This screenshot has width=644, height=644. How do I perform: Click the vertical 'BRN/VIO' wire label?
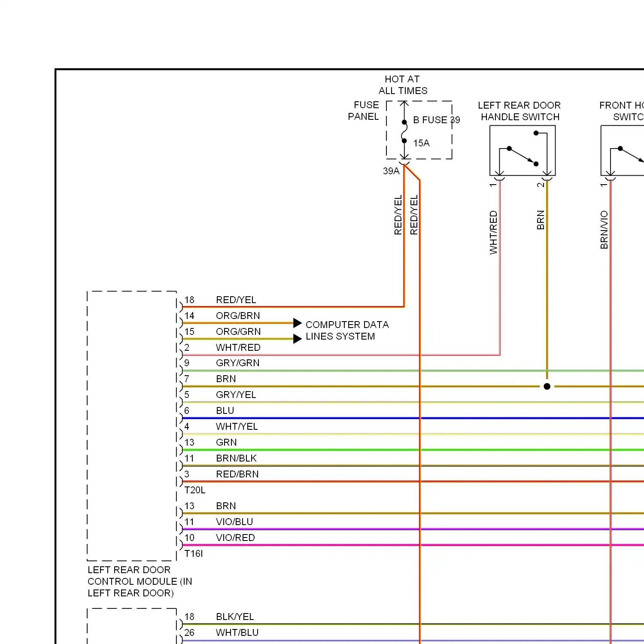[604, 230]
